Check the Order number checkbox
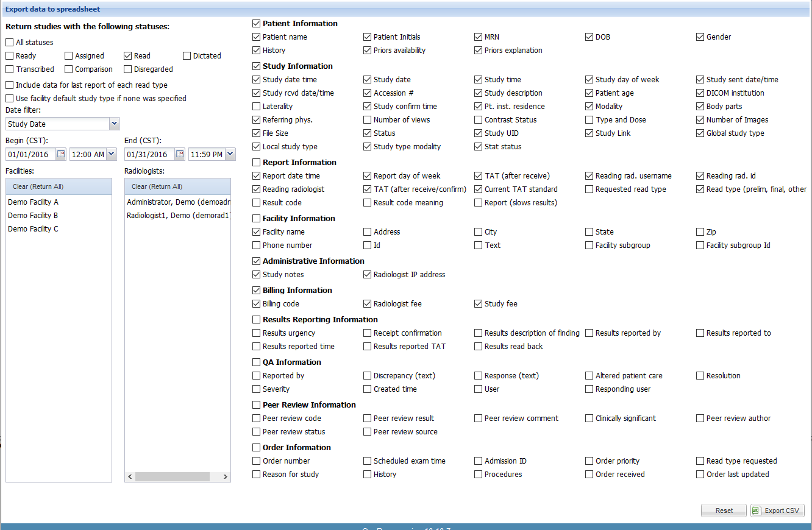812x530 pixels. (256, 461)
